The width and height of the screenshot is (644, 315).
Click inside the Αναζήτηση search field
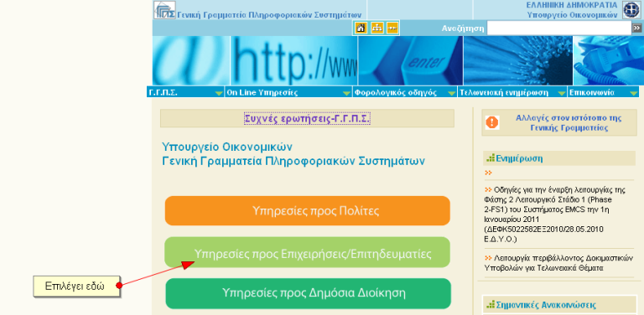(559, 28)
